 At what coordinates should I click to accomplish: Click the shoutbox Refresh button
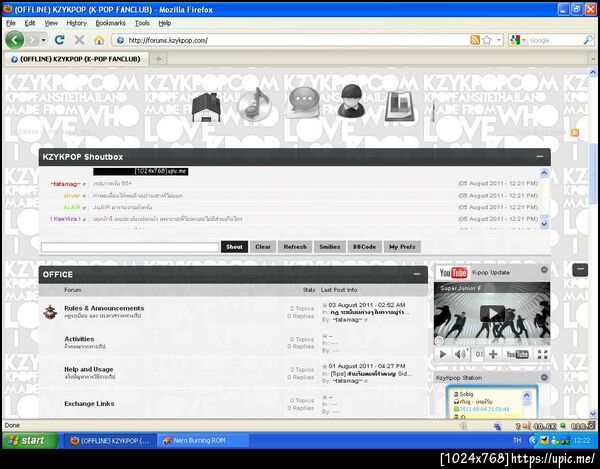click(x=295, y=247)
